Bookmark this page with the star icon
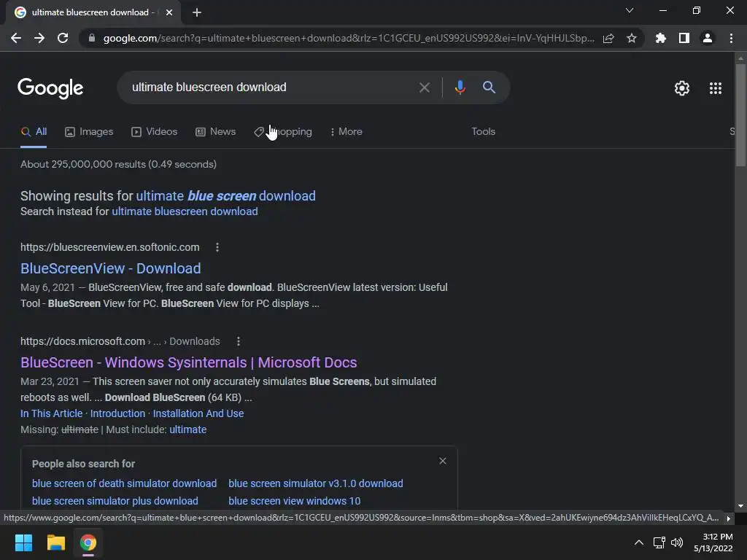The width and height of the screenshot is (747, 560). [x=632, y=38]
